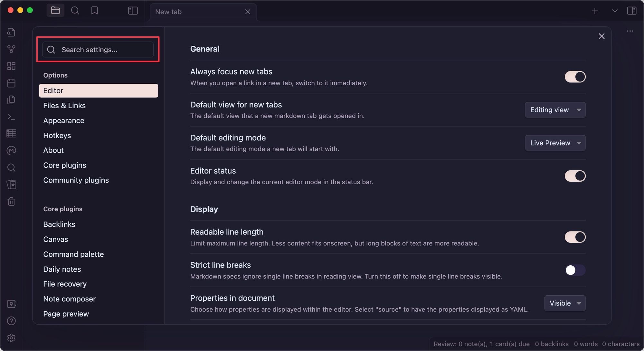Click the help question mark icon
Image resolution: width=644 pixels, height=351 pixels.
coord(11,321)
